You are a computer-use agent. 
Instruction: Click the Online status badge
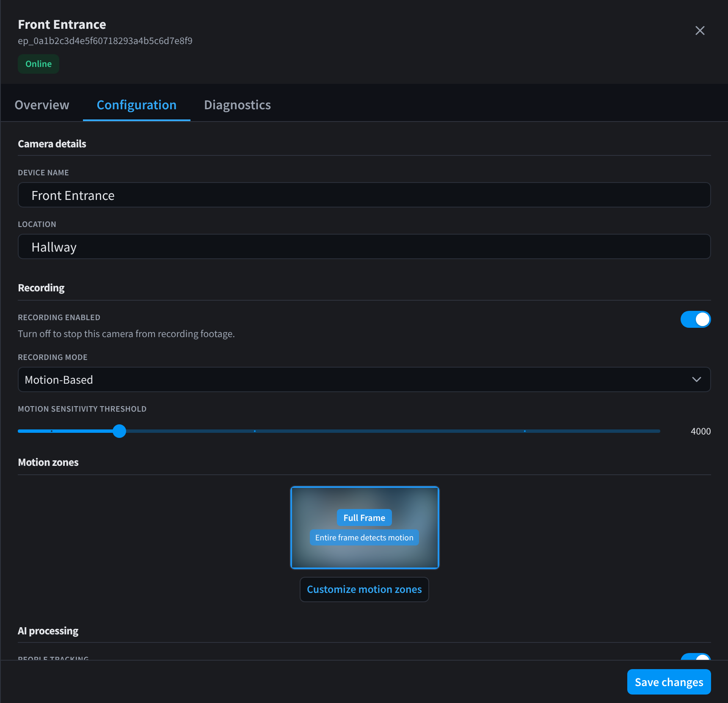pyautogui.click(x=39, y=64)
